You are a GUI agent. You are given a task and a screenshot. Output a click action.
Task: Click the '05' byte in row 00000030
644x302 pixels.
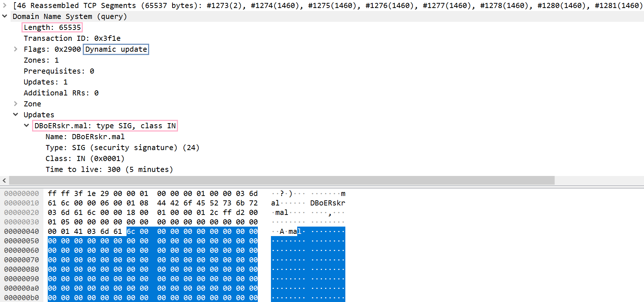pos(65,222)
